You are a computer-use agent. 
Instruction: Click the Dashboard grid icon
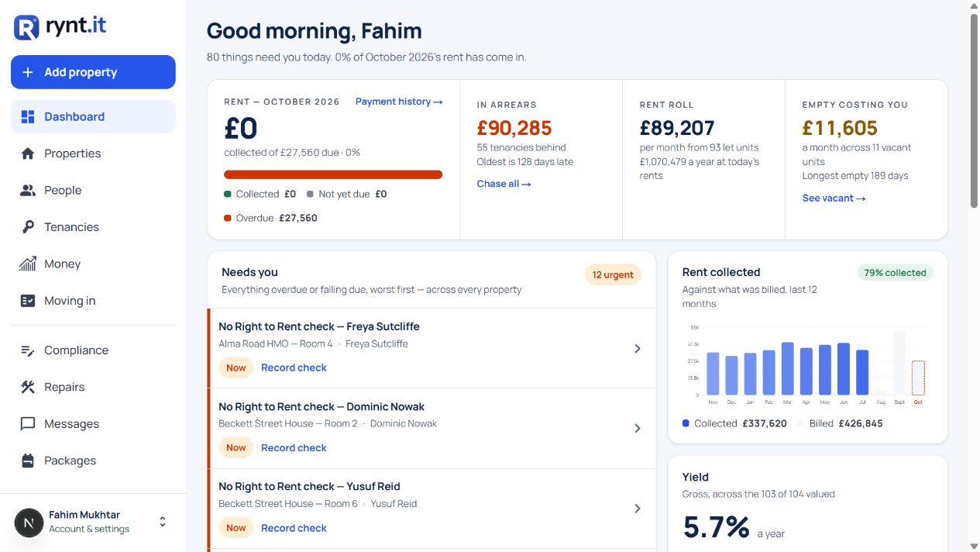pyautogui.click(x=28, y=116)
